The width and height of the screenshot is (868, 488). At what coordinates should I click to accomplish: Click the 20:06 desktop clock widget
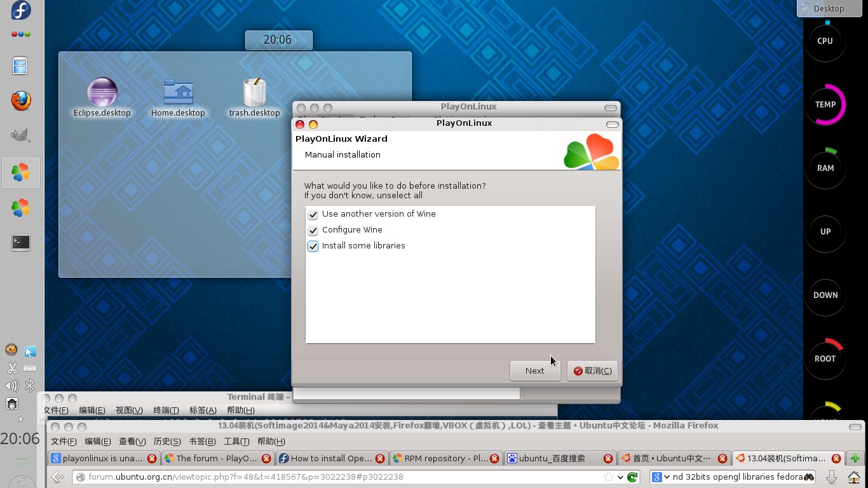click(278, 40)
